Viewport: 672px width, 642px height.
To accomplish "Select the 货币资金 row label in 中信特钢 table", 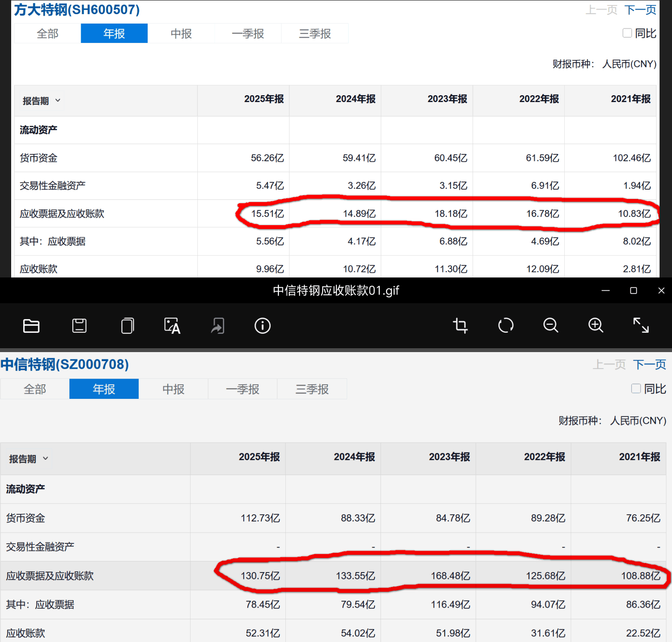I will click(25, 518).
